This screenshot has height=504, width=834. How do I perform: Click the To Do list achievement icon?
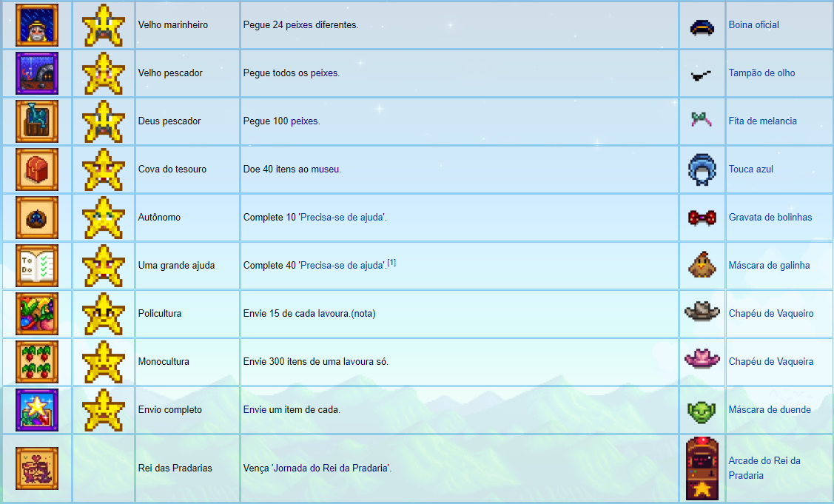tap(37, 266)
